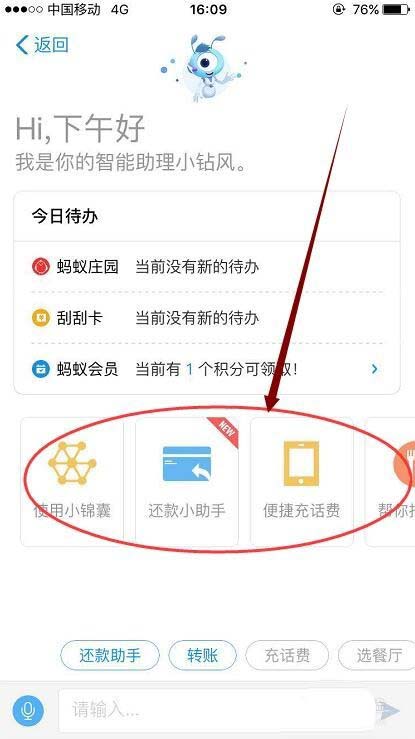This screenshot has height=739, width=415.
Task: Tap the blue 蚂蚁会员 icon
Action: tap(41, 369)
